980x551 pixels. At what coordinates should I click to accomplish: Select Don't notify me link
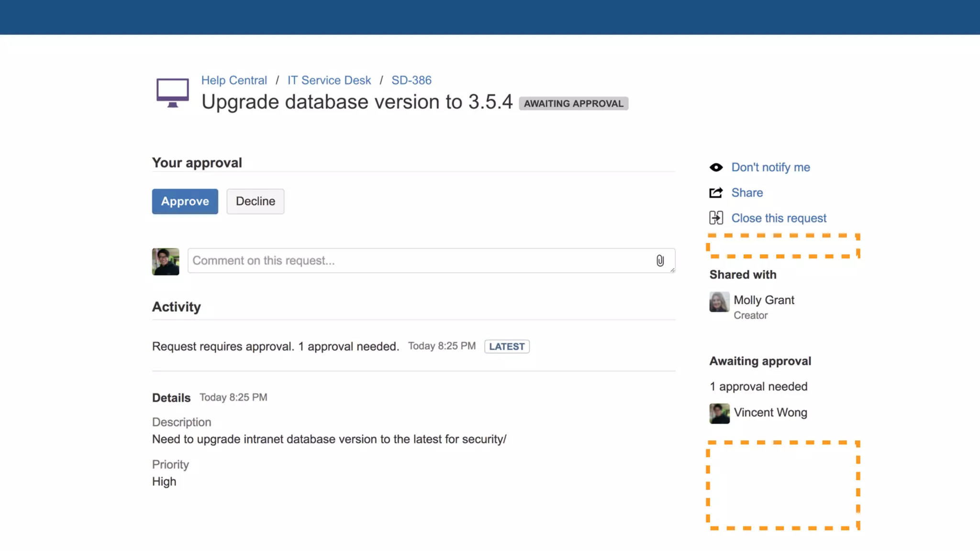tap(770, 167)
